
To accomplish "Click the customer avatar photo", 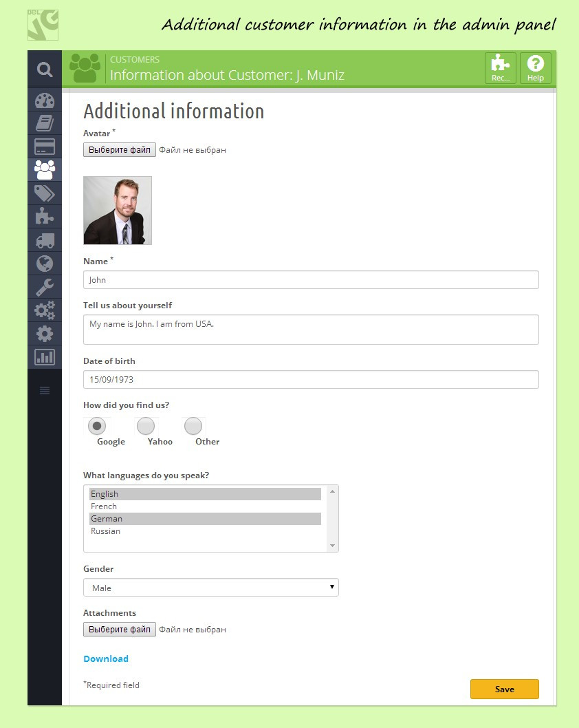I will (x=118, y=211).
